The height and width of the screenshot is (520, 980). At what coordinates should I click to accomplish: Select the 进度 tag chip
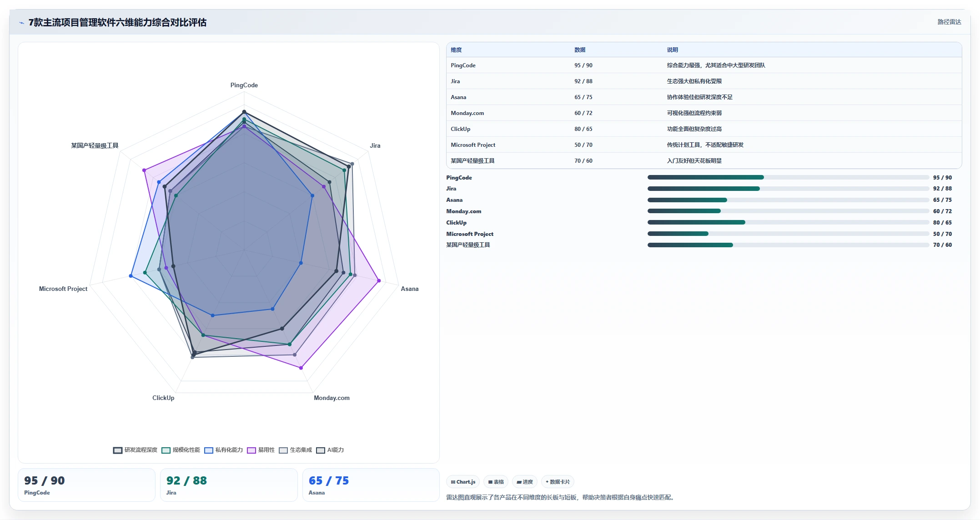click(524, 482)
